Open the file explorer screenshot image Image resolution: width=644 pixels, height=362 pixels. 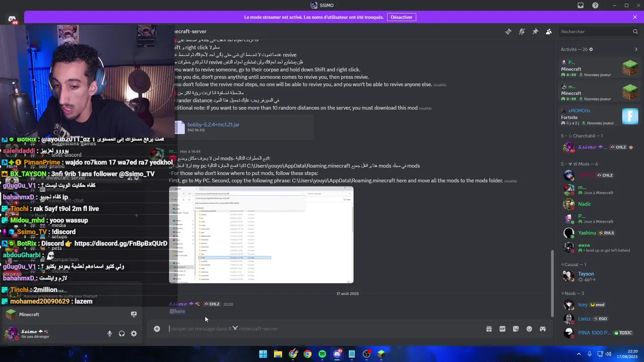[261, 235]
